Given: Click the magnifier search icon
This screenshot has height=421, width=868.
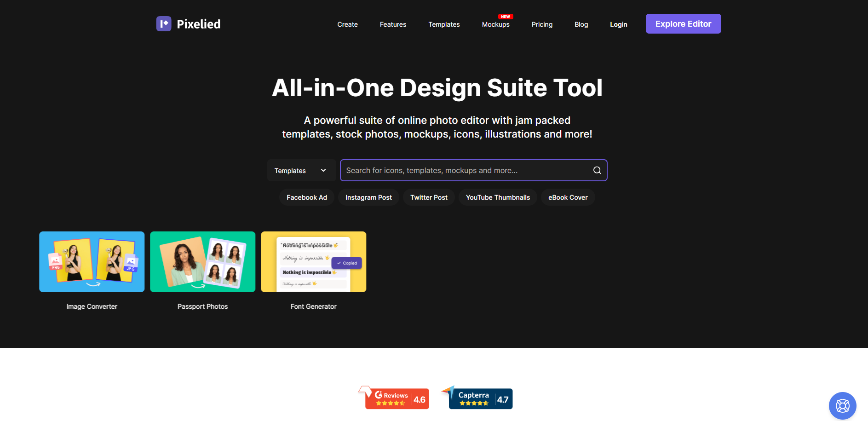Looking at the screenshot, I should 597,170.
